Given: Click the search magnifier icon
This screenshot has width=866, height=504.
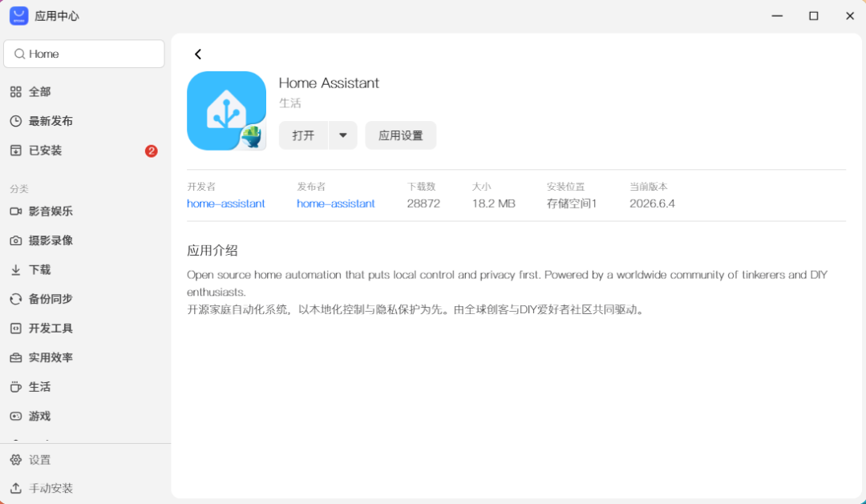Looking at the screenshot, I should pyautogui.click(x=19, y=54).
